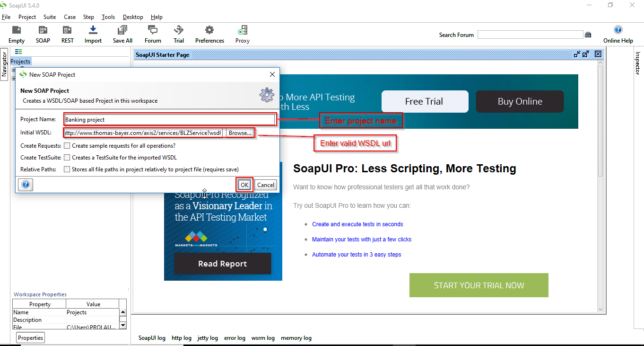Enable relative paths for project files
This screenshot has height=346, width=644.
(67, 169)
